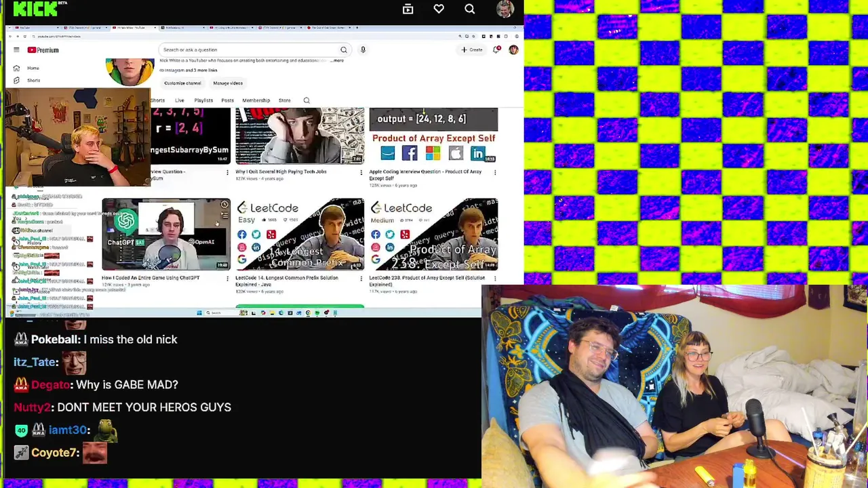The width and height of the screenshot is (868, 488).
Task: Open title 'Apple Coding Interview Question'
Action: [x=425, y=175]
